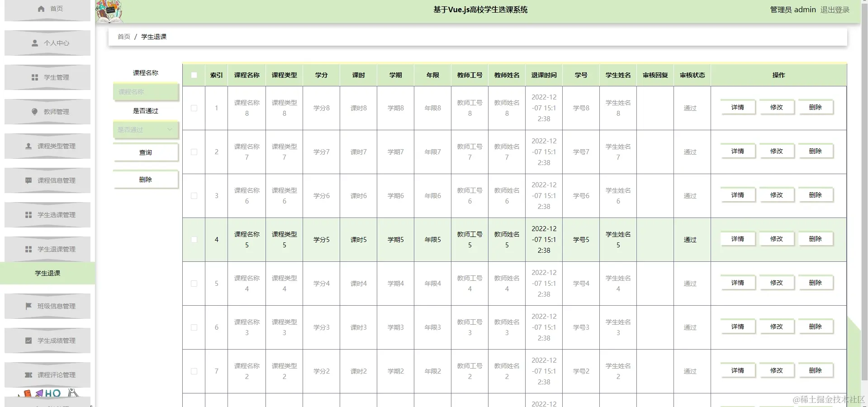Click the 删除 button below 查询
Image resolution: width=868 pixels, height=407 pixels.
pyautogui.click(x=146, y=180)
